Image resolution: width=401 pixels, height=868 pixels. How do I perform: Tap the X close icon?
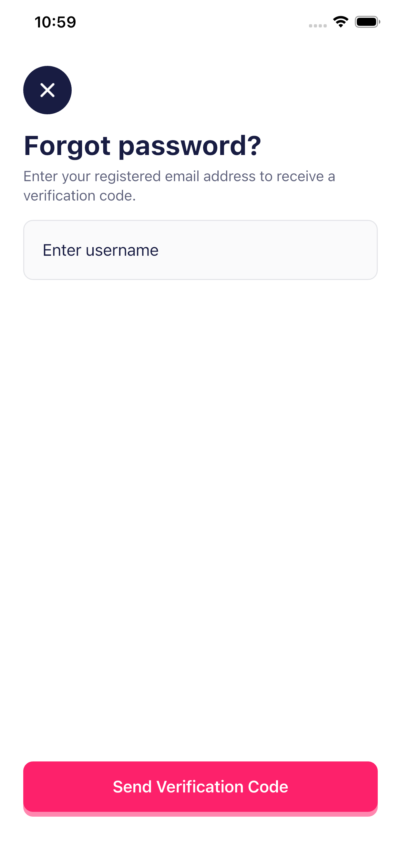pyautogui.click(x=47, y=90)
